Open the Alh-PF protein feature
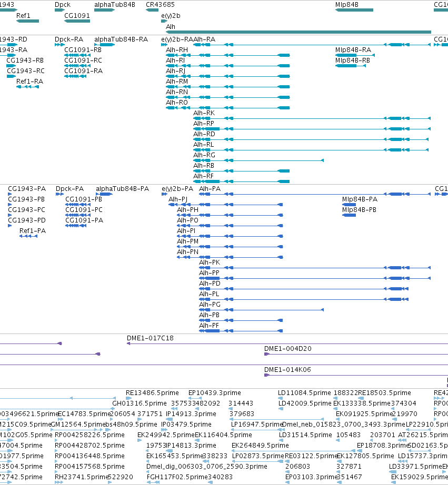 pos(241,331)
